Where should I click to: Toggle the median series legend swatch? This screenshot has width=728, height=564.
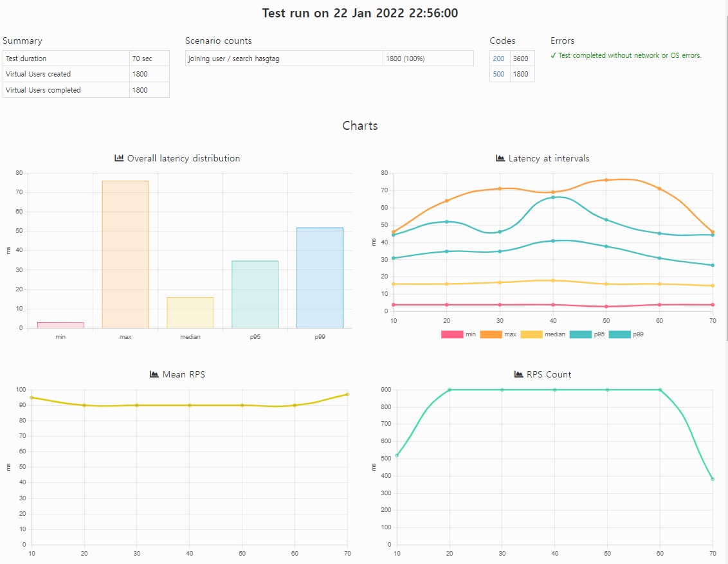[531, 334]
